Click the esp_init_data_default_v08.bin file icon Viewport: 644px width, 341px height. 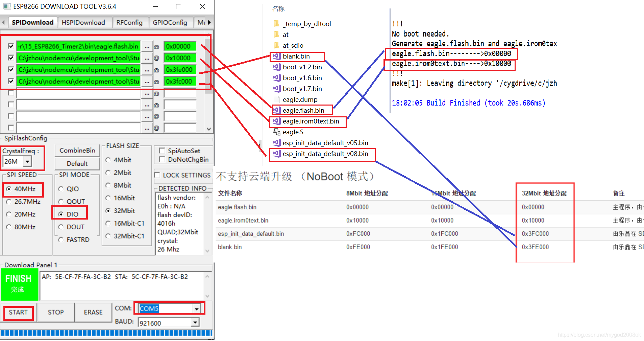(277, 154)
